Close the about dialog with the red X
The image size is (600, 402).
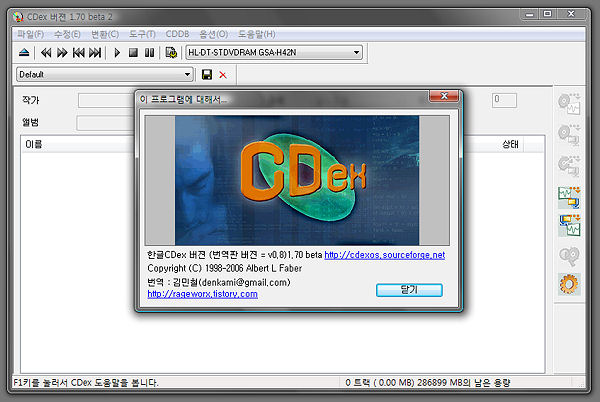(x=444, y=96)
